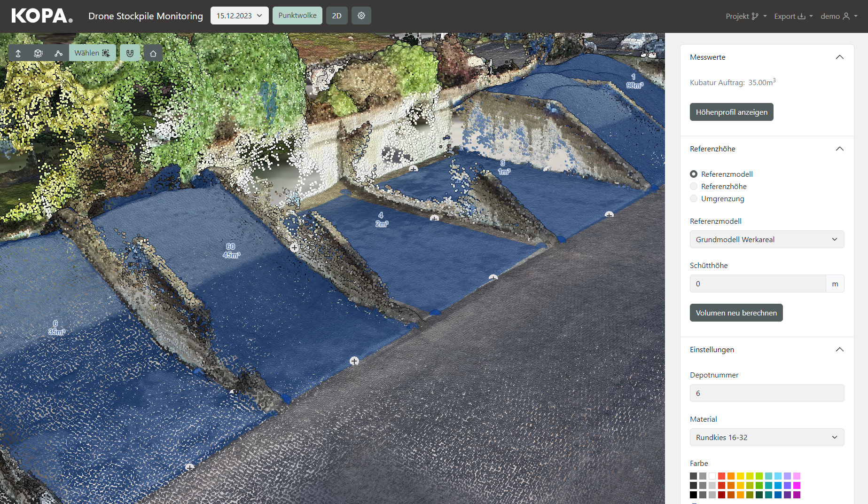868x504 pixels.
Task: Click Höhenprofil anzeigen button
Action: pos(732,112)
